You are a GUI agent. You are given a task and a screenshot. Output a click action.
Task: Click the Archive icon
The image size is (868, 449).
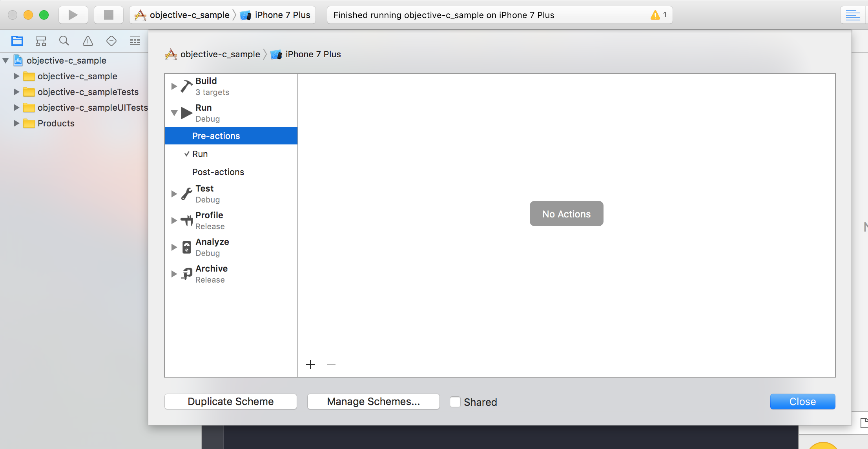point(187,274)
